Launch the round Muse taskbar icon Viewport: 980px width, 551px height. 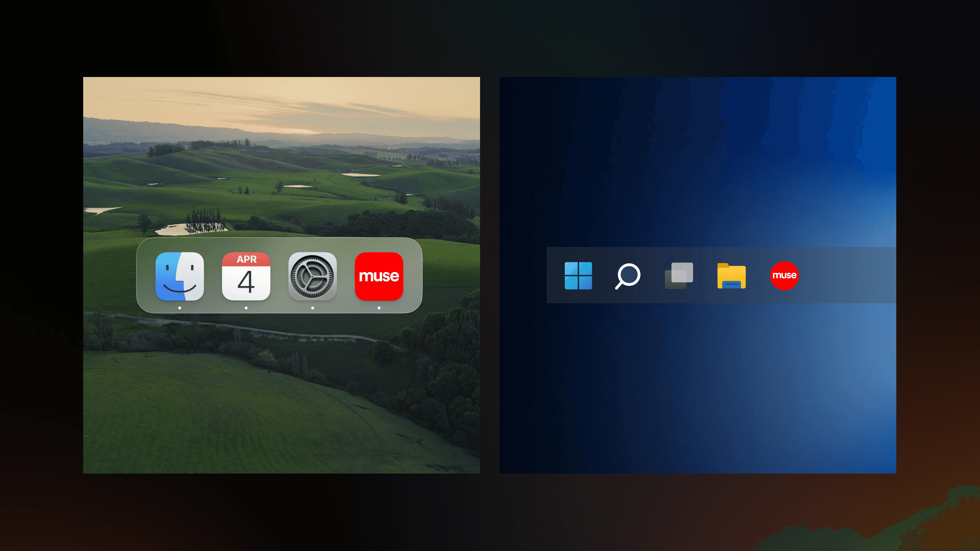point(784,276)
